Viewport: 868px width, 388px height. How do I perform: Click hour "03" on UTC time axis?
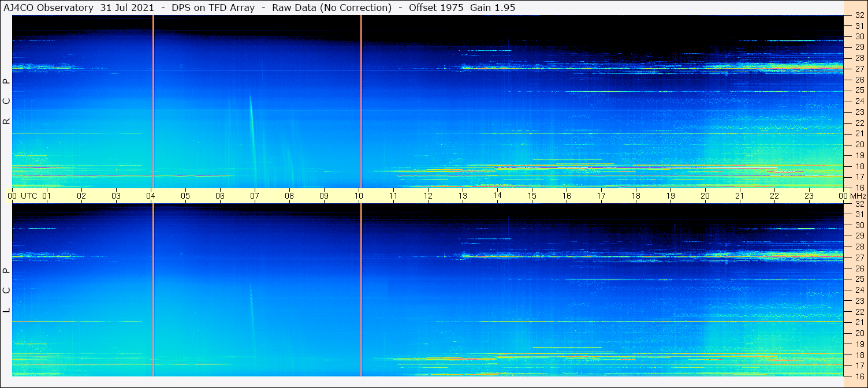(x=116, y=196)
